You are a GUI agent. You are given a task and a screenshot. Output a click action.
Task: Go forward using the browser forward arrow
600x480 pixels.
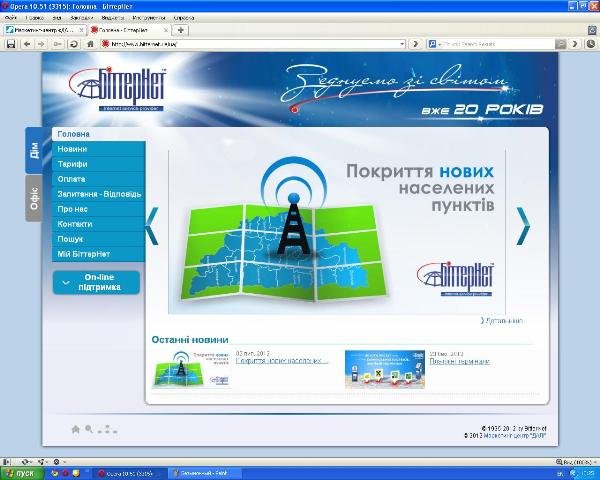41,44
